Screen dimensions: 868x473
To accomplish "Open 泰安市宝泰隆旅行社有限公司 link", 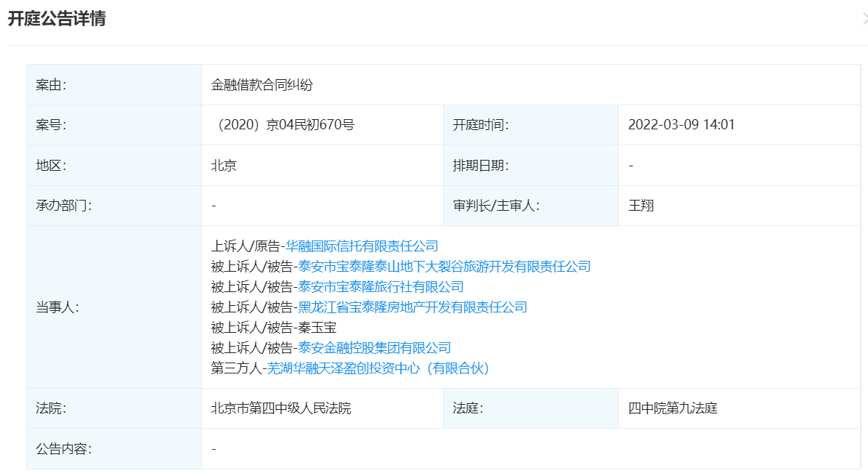I will tap(381, 287).
